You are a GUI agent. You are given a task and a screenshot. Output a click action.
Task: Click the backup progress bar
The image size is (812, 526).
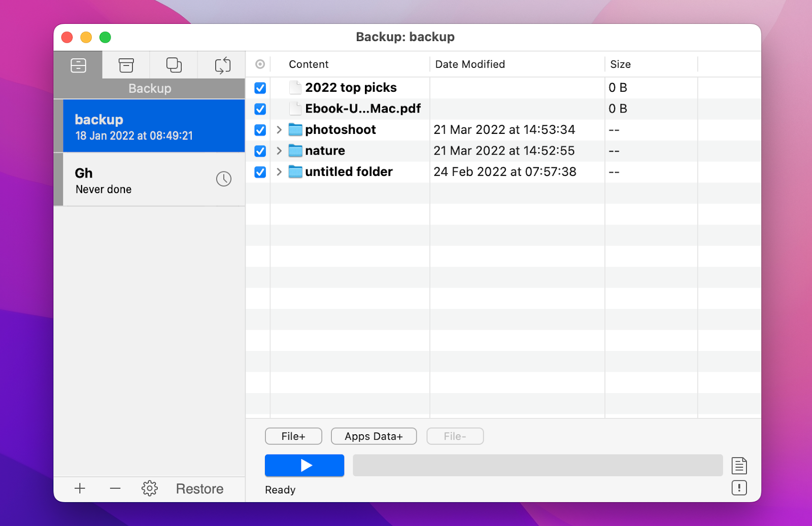538,465
